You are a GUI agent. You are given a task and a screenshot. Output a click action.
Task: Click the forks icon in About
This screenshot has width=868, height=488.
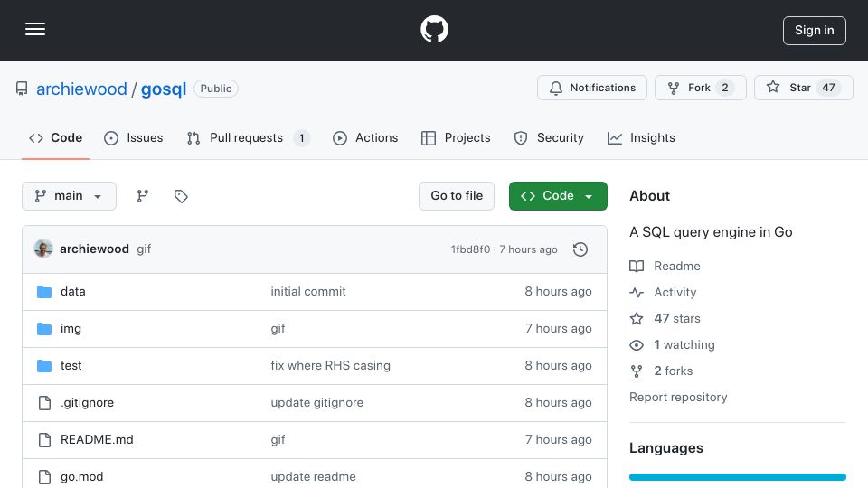click(x=637, y=371)
